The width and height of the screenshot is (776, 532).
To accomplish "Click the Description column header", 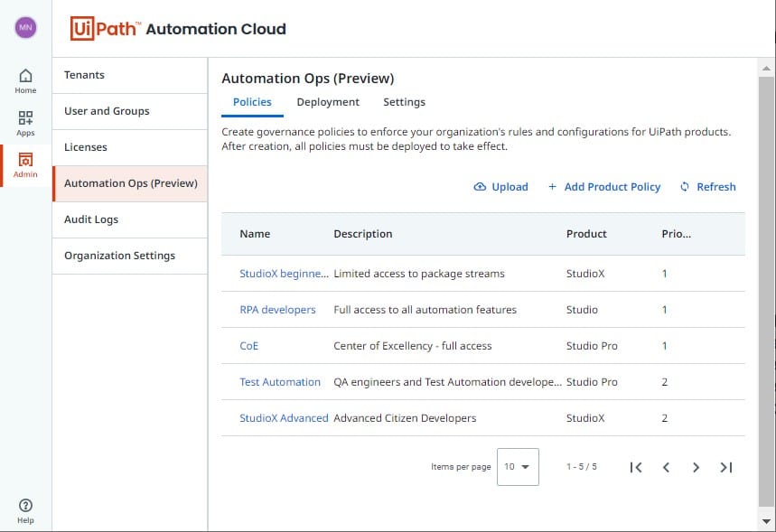I will [x=363, y=234].
